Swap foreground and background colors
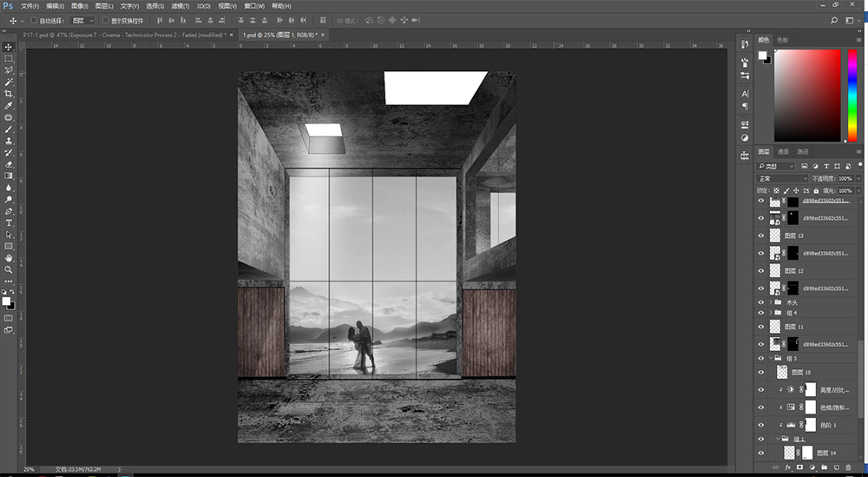The image size is (868, 477). click(x=12, y=292)
